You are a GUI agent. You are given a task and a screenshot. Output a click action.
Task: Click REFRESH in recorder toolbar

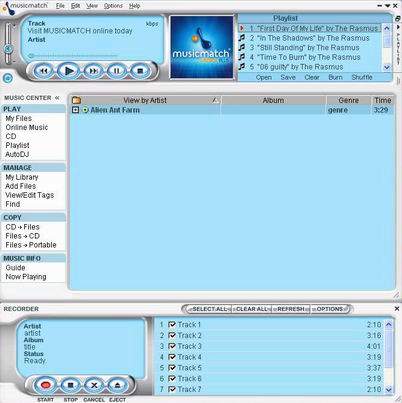point(290,309)
